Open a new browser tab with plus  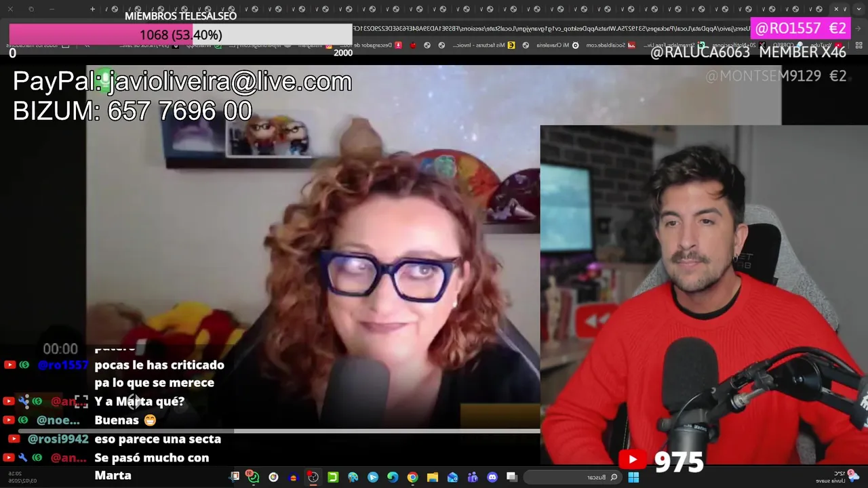(92, 9)
